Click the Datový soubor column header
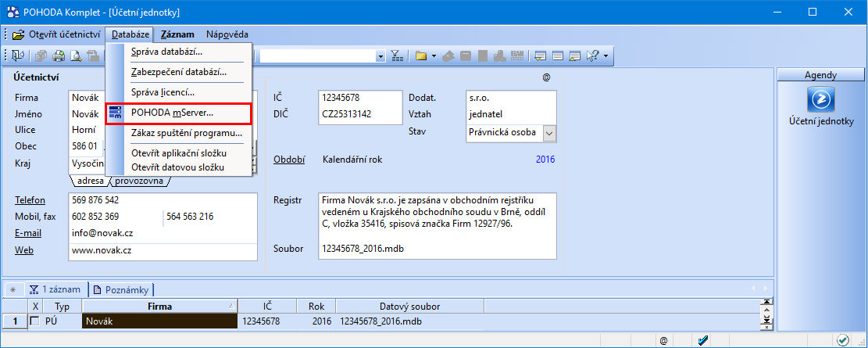 (409, 307)
